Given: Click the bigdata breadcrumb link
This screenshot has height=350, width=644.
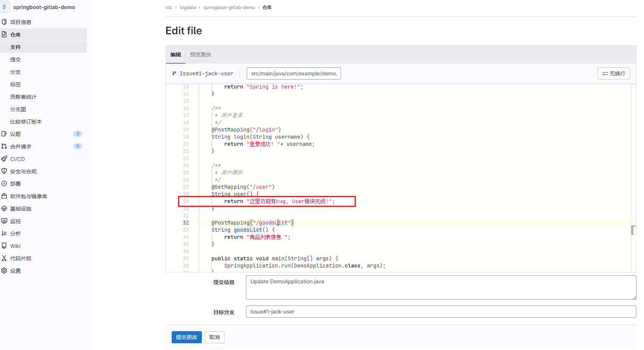Looking at the screenshot, I should [x=188, y=8].
